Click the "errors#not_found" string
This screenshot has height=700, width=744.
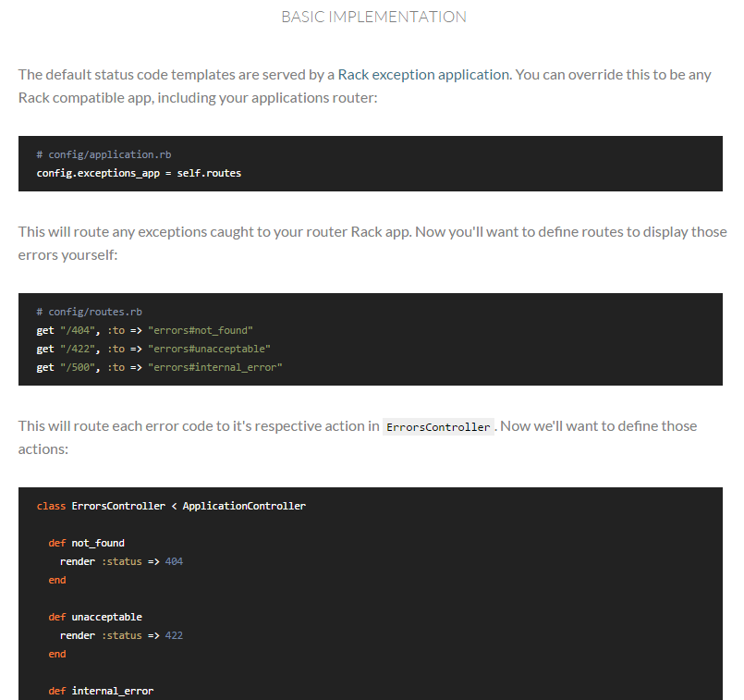click(x=201, y=330)
